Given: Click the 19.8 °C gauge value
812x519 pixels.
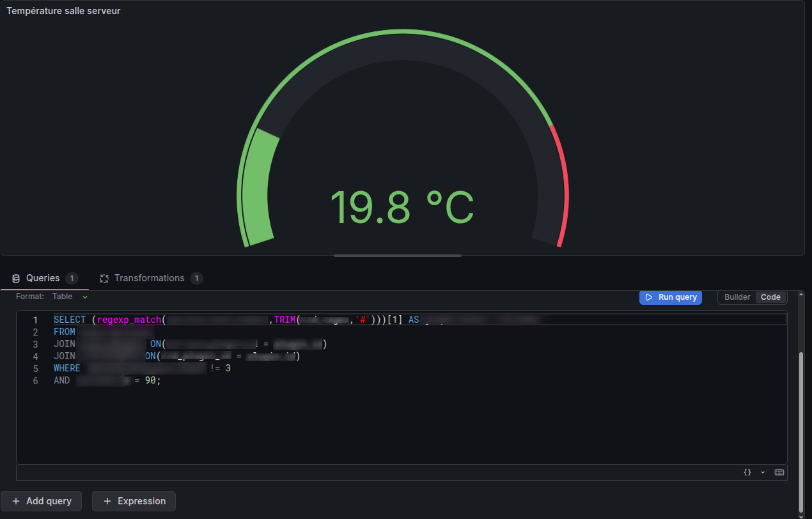Looking at the screenshot, I should [x=402, y=206].
